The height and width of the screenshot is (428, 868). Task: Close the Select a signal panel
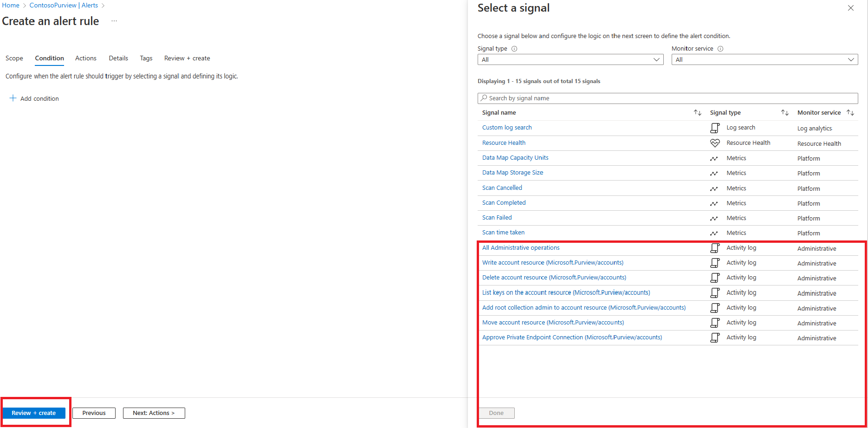[x=851, y=8]
